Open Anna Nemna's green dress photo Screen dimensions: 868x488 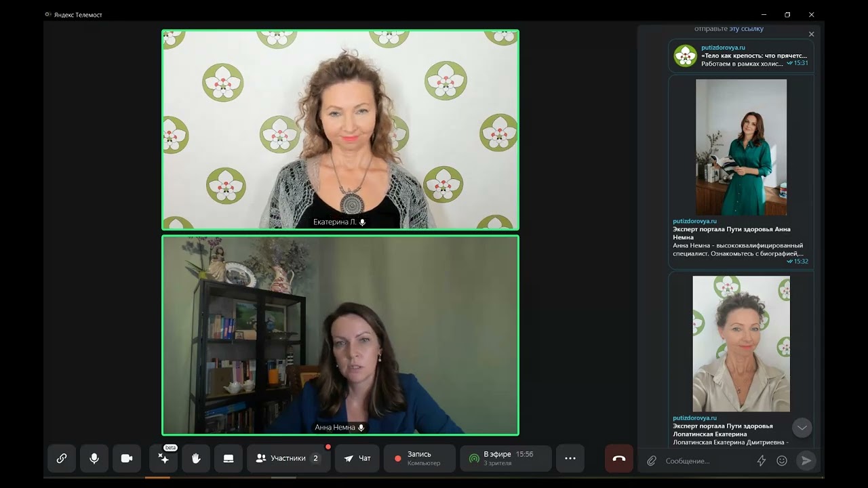click(741, 147)
